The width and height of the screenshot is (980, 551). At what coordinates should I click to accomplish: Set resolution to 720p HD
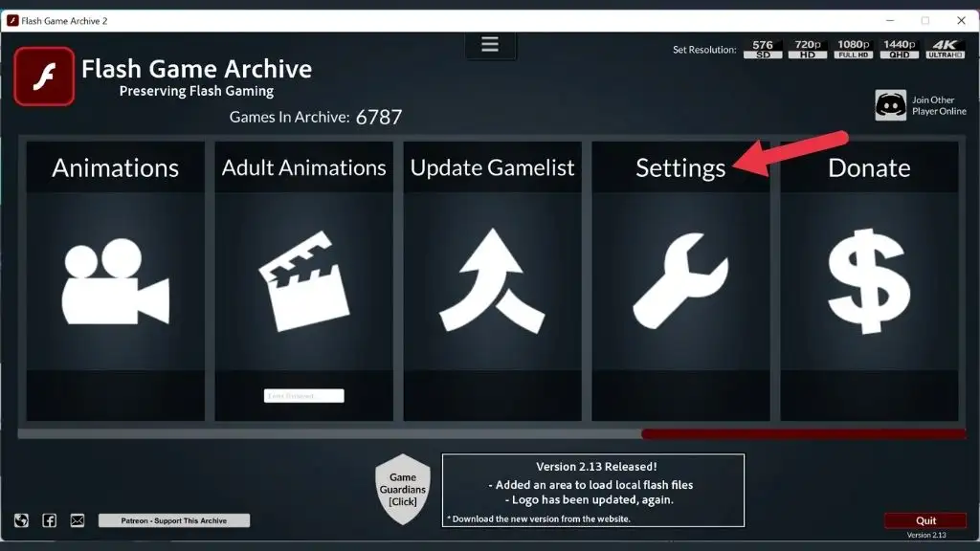tap(808, 50)
